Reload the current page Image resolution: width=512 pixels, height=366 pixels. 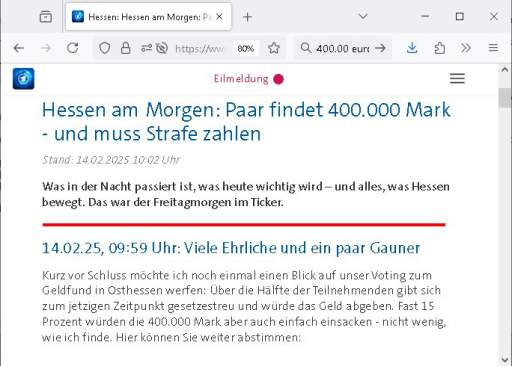[x=72, y=48]
